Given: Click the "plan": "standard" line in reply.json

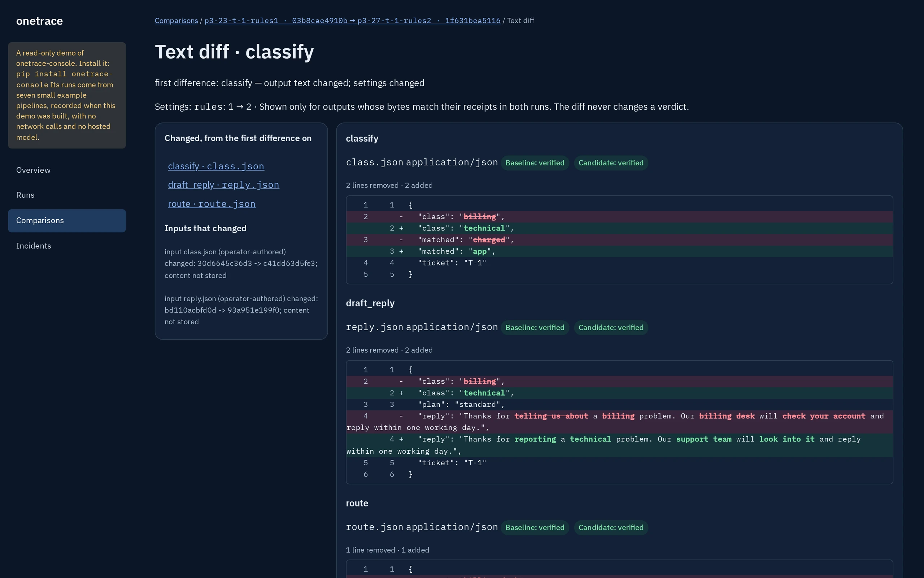Looking at the screenshot, I should coord(619,405).
